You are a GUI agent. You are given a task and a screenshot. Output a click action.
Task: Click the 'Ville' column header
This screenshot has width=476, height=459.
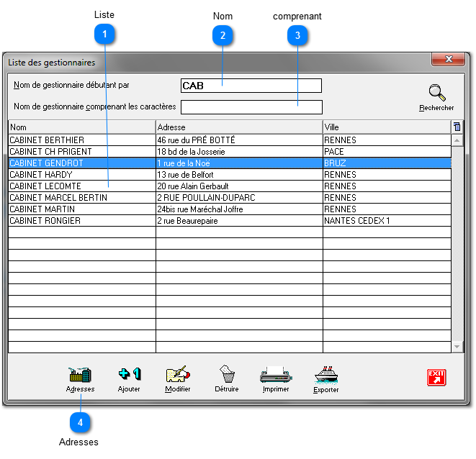coord(386,127)
